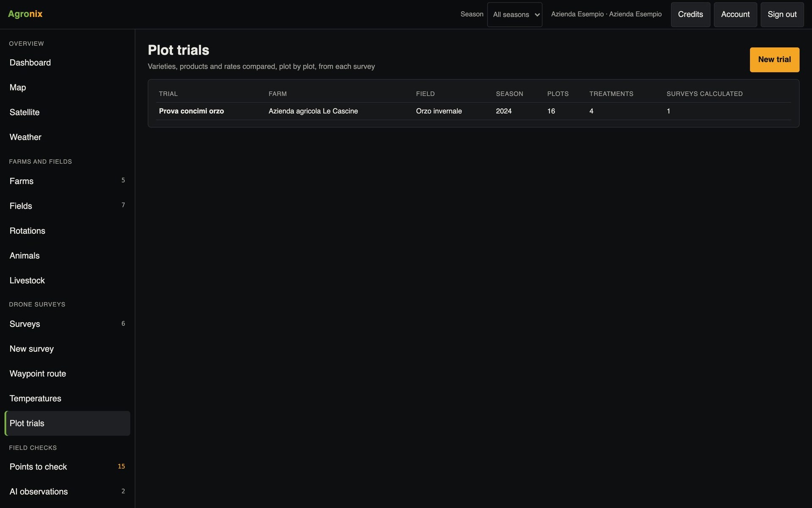Click the PLOTS column header
Image resolution: width=812 pixels, height=508 pixels.
pyautogui.click(x=558, y=94)
